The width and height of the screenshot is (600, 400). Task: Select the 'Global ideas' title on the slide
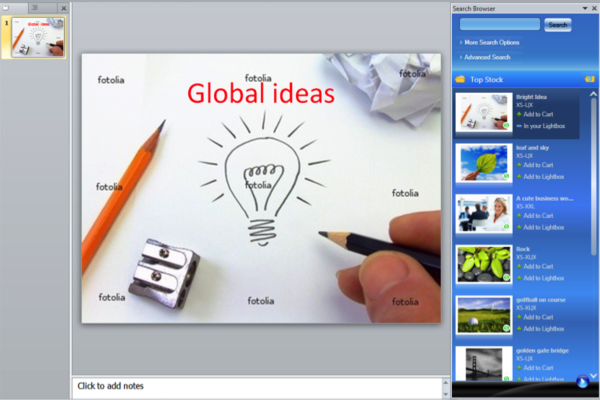(261, 94)
